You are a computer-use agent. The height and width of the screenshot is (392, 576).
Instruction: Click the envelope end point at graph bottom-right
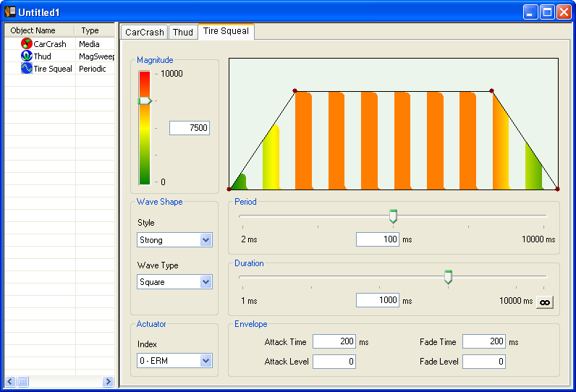[x=557, y=189]
